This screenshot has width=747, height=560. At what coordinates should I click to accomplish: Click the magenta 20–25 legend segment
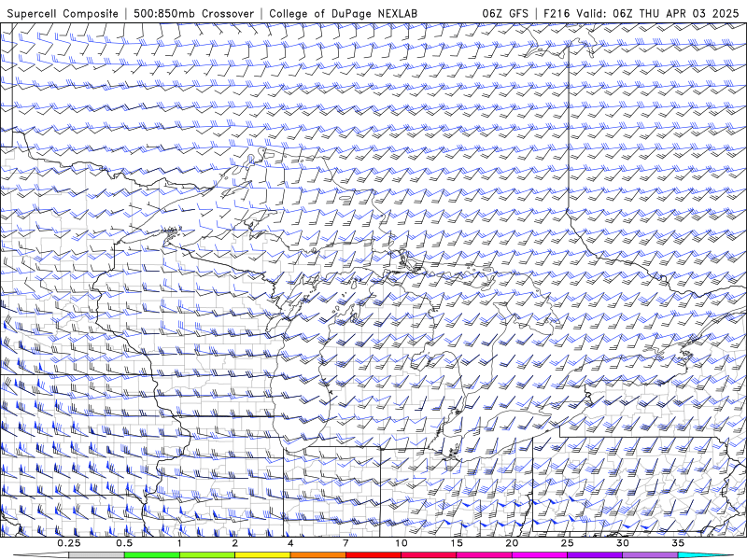coord(540,555)
